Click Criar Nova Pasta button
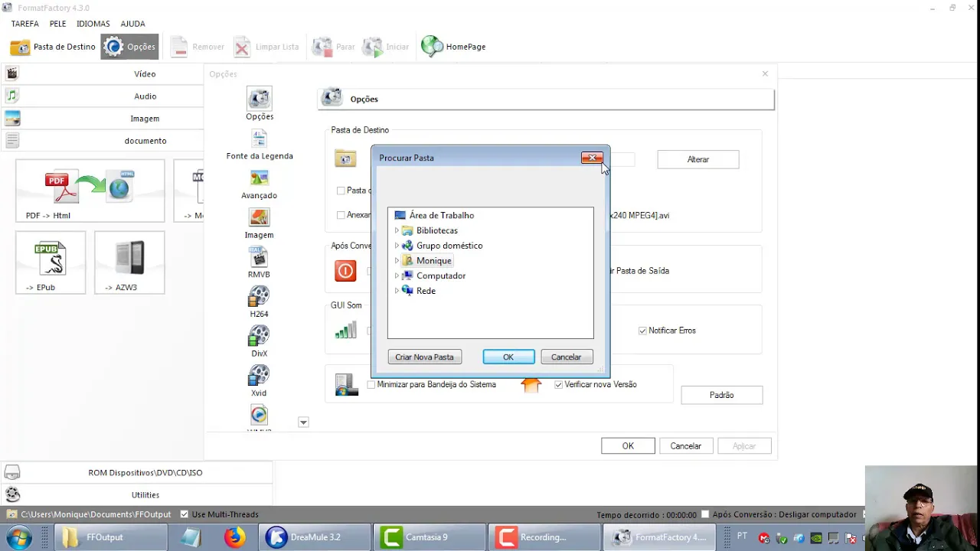The image size is (980, 551). [x=424, y=357]
